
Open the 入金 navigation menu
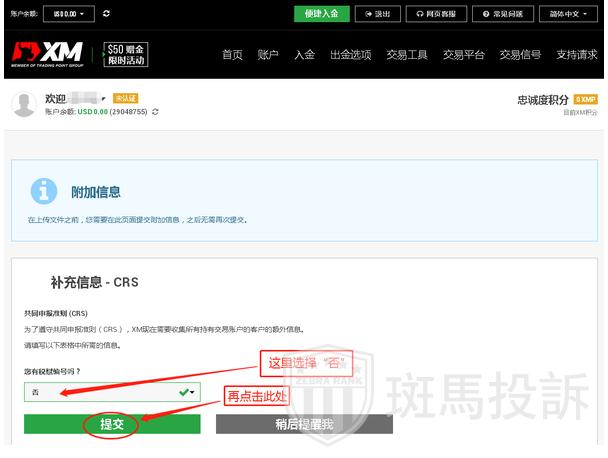305,55
